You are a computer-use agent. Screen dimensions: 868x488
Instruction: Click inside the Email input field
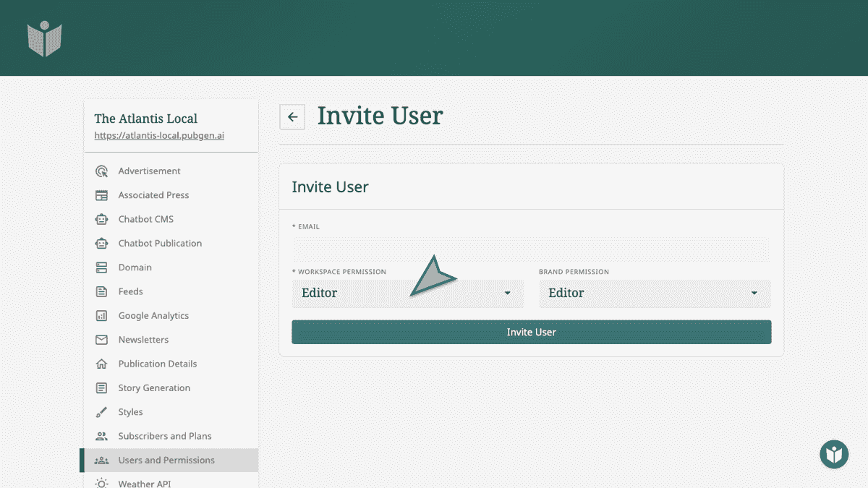(531, 248)
